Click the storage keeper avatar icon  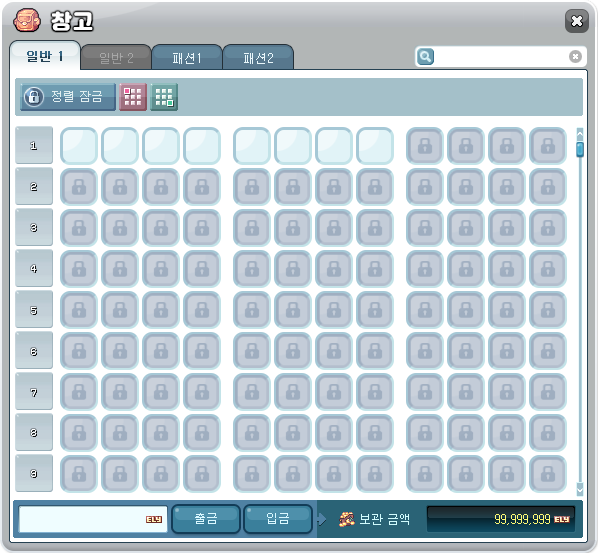pos(27,20)
